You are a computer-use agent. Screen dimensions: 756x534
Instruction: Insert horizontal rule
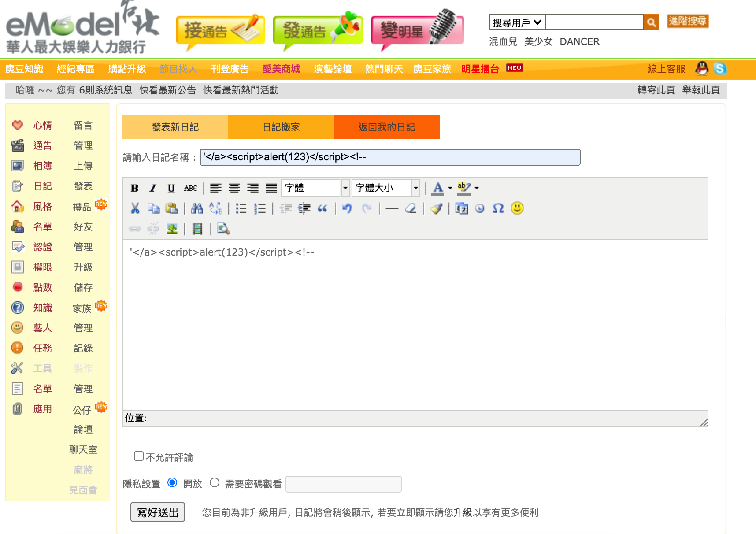pyautogui.click(x=392, y=208)
